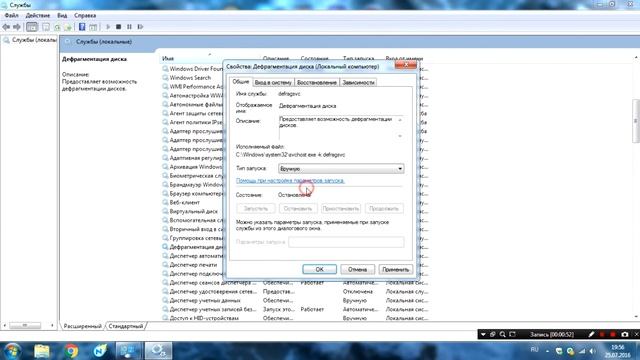
Task: Open the Тип запуска dropdown
Action: (341, 169)
